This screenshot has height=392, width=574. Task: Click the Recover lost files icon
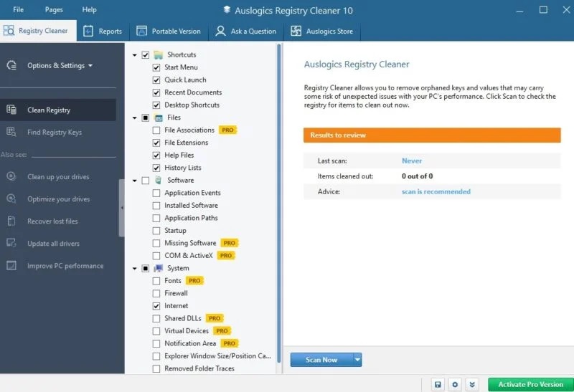coord(11,221)
